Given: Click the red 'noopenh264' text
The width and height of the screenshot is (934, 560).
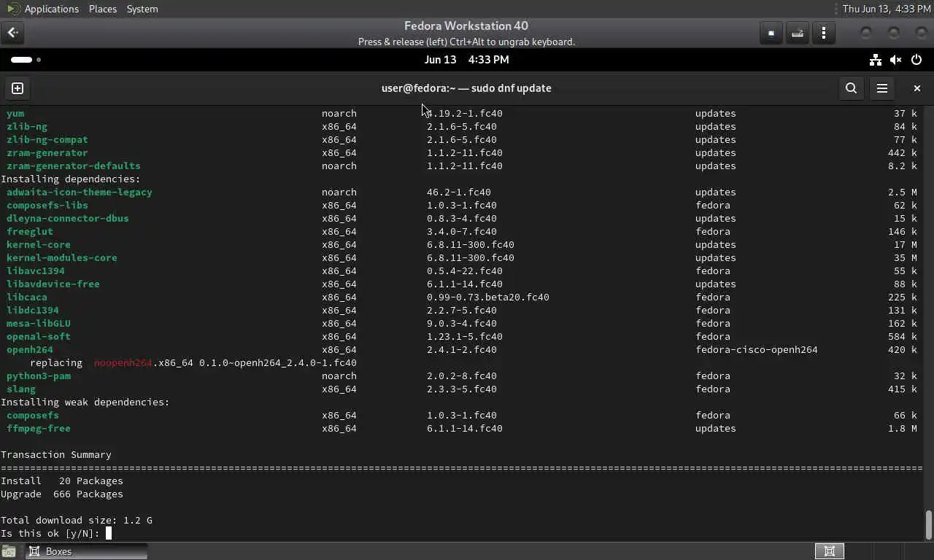Looking at the screenshot, I should 123,362.
